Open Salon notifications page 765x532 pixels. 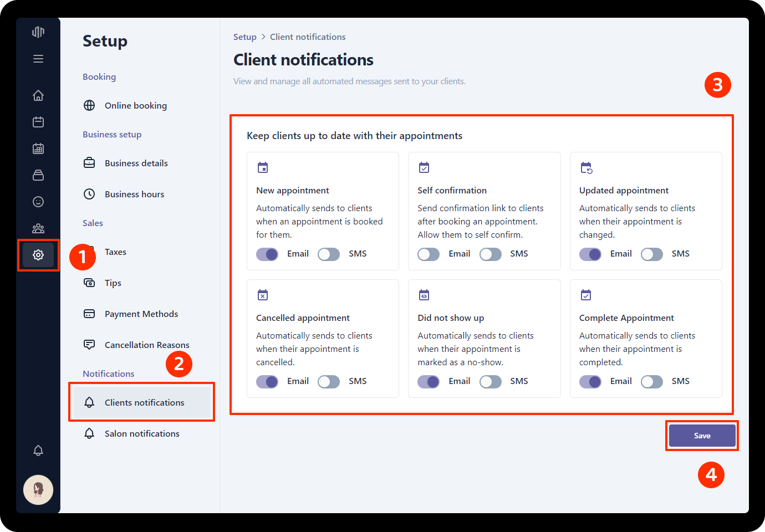142,433
